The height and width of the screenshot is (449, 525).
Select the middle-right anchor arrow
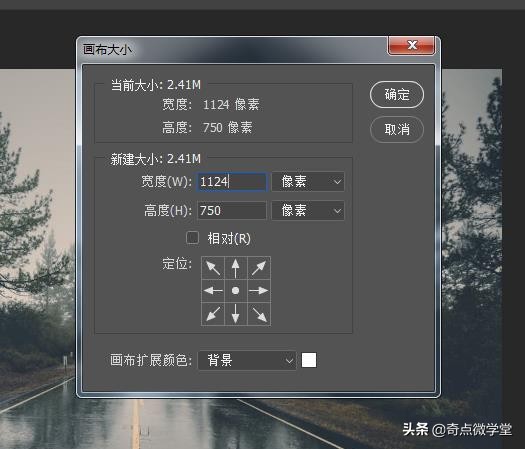point(259,291)
